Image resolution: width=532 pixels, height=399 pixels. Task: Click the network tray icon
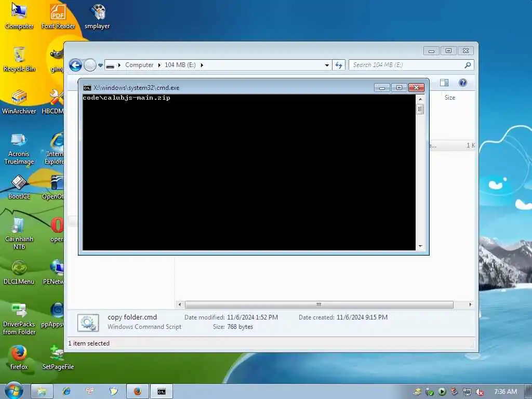coord(467,392)
